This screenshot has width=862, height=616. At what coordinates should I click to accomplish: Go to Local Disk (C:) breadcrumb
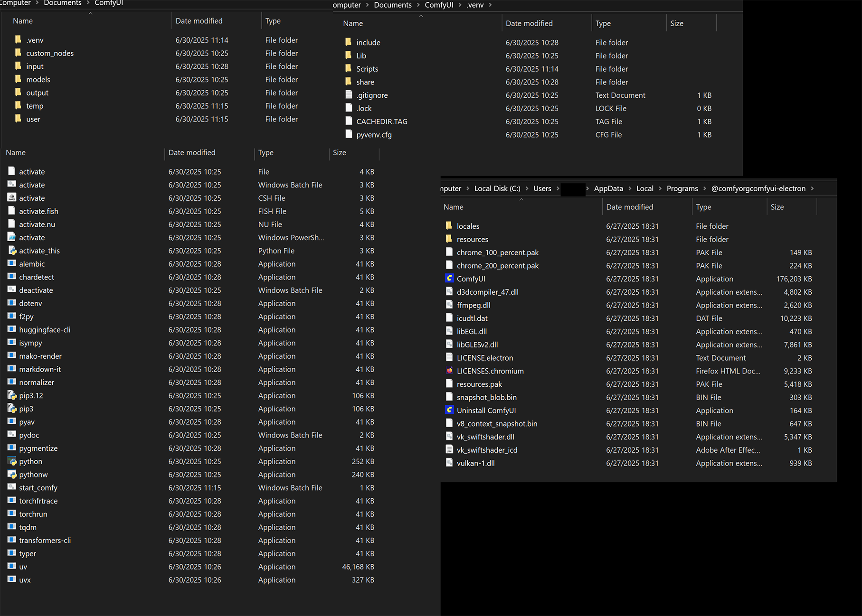coord(497,188)
